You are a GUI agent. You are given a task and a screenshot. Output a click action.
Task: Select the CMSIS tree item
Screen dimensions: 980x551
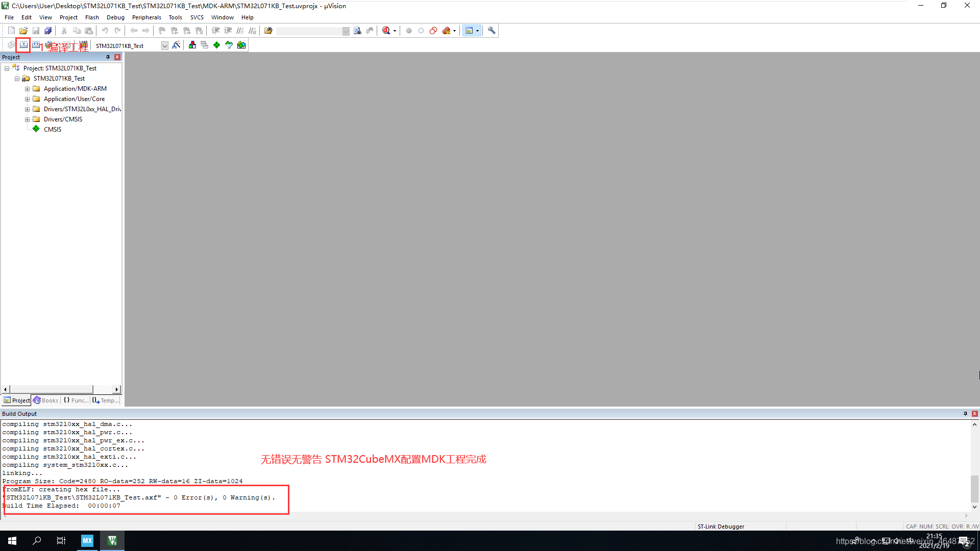(52, 130)
